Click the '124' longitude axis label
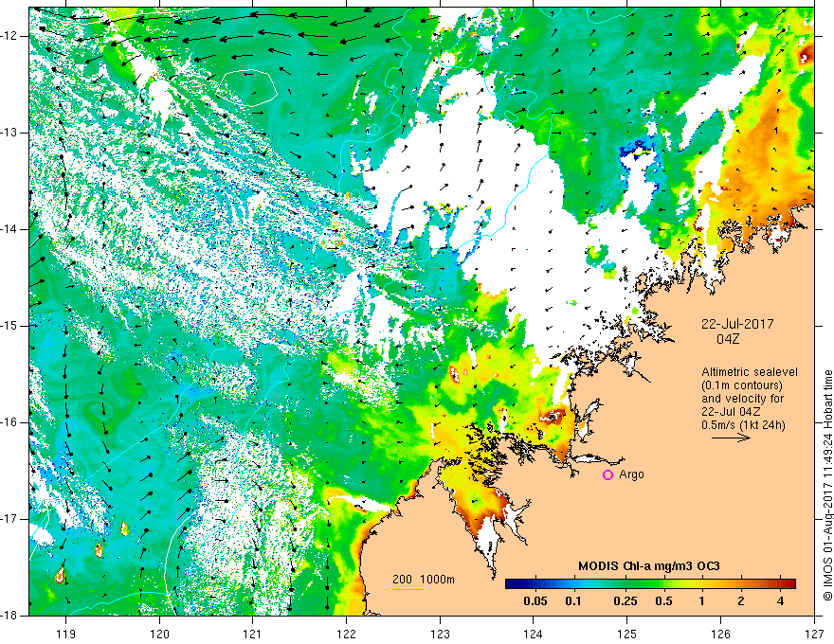This screenshot has width=834, height=644. (x=534, y=634)
